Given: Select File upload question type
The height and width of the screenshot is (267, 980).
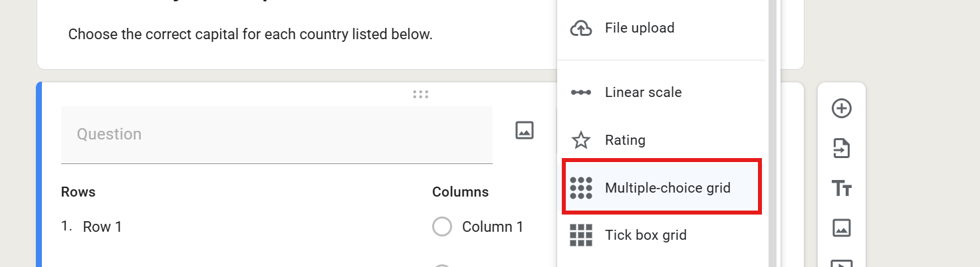Looking at the screenshot, I should [662, 28].
